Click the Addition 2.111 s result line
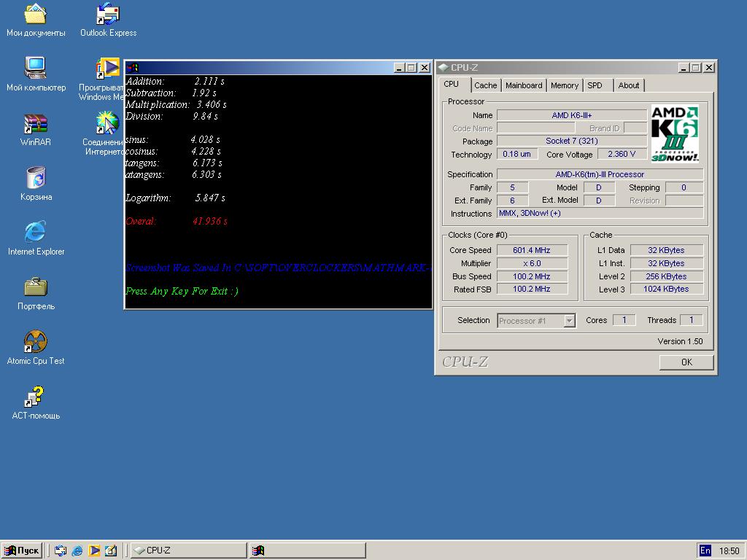The width and height of the screenshot is (747, 560). pos(175,81)
